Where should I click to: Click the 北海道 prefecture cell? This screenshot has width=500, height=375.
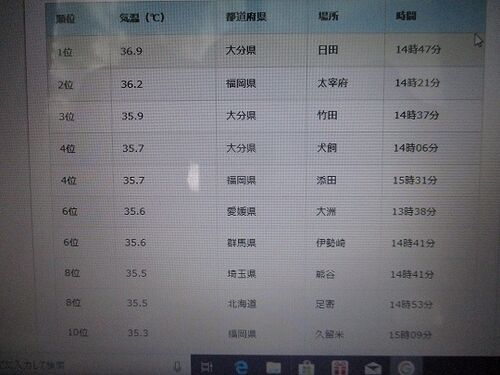(242, 304)
